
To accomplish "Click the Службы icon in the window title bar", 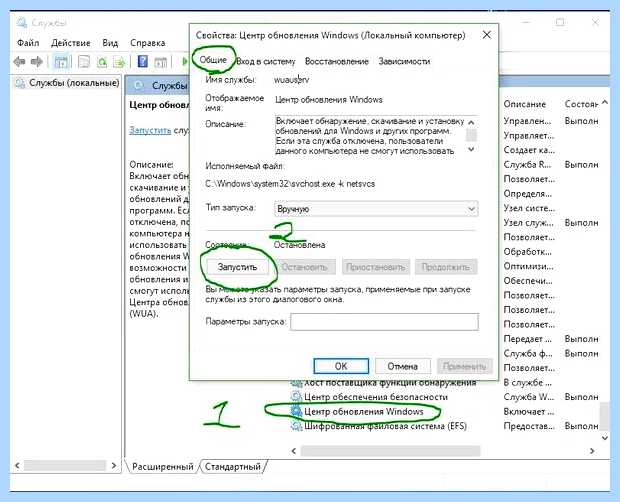I will click(22, 23).
